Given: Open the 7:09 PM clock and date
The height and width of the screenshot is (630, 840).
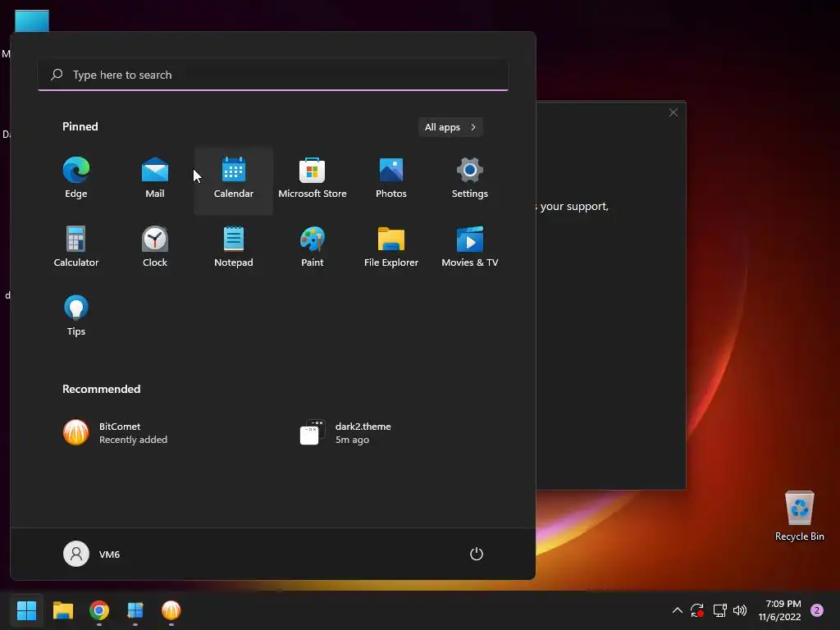Looking at the screenshot, I should 779,610.
